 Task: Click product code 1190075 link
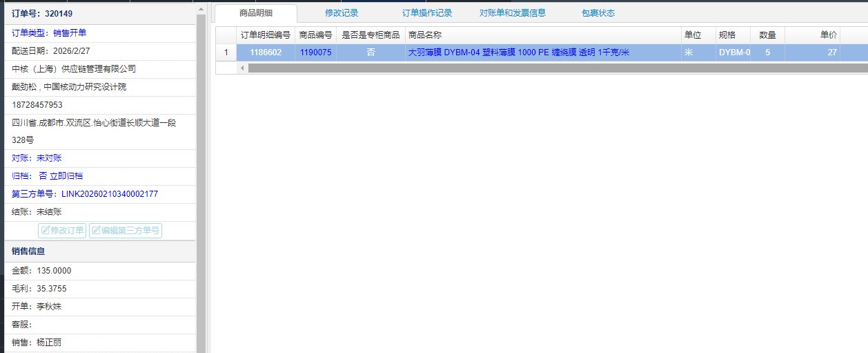coord(315,53)
